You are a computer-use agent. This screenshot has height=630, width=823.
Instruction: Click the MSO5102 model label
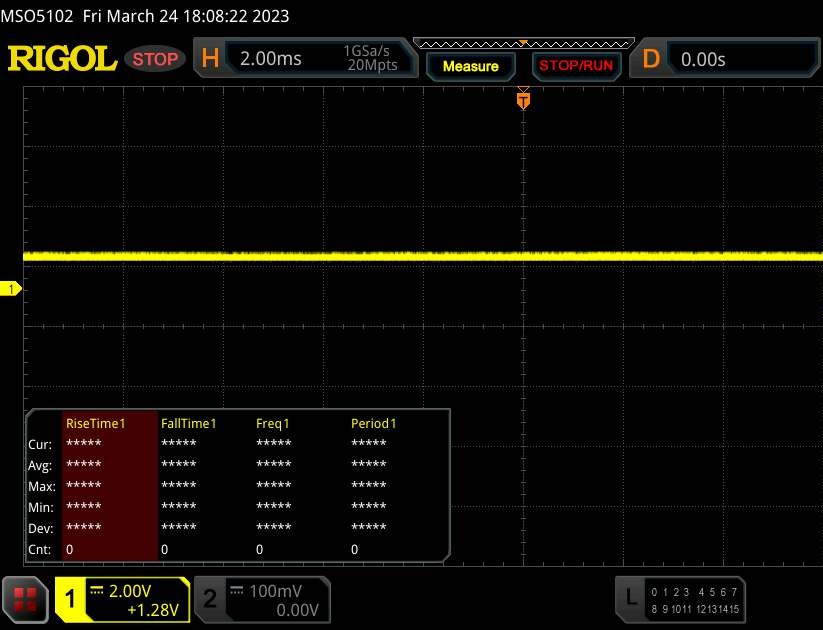[37, 16]
